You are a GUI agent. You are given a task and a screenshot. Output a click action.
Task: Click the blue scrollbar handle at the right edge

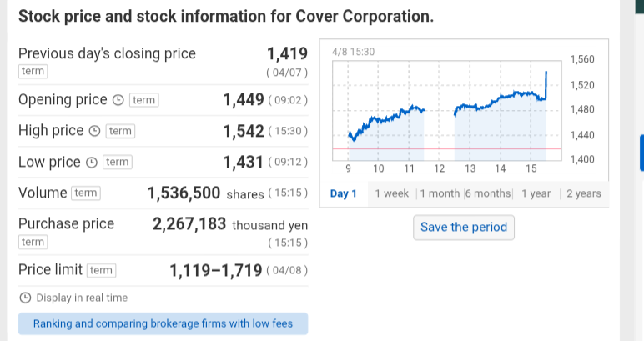(x=641, y=153)
